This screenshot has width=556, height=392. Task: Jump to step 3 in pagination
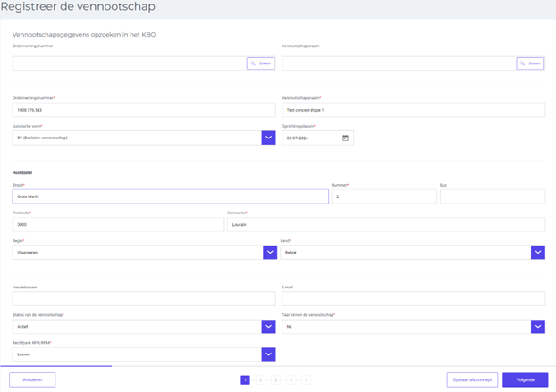tap(275, 380)
